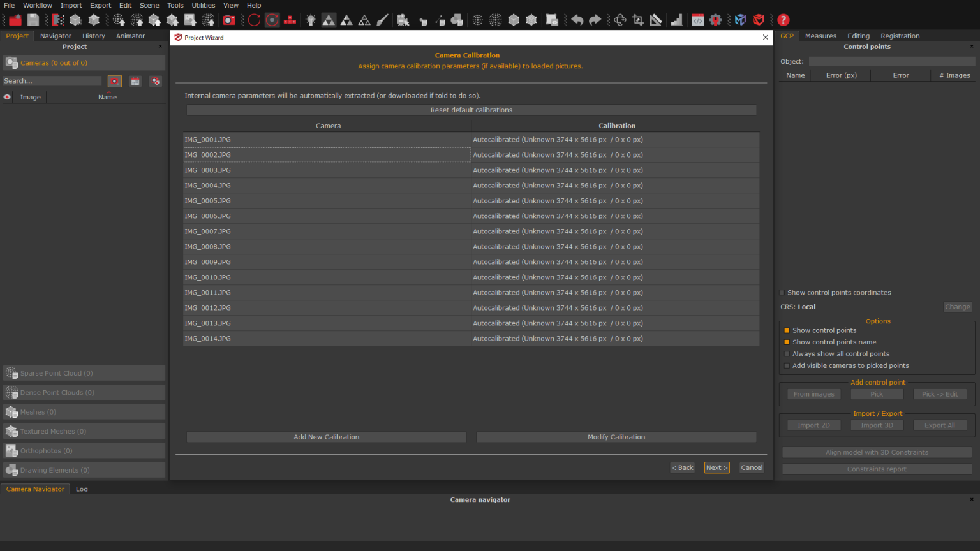
Task: Open help via the red question mark icon
Action: (783, 20)
